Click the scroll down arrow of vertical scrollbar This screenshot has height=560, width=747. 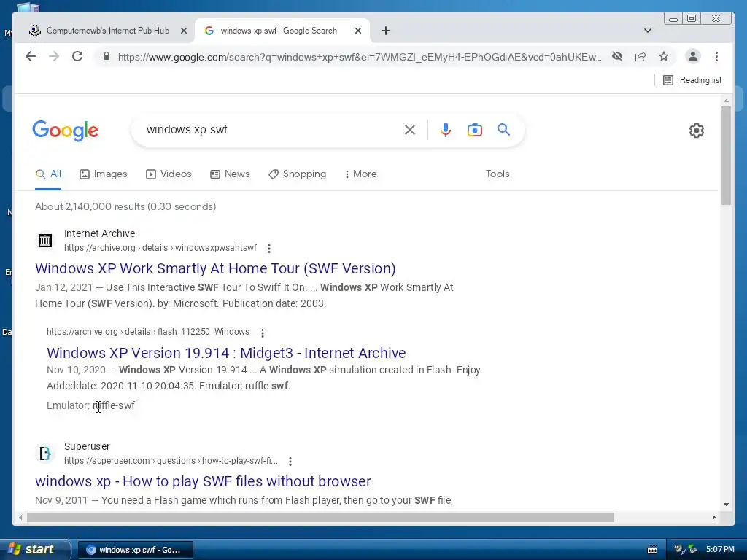tap(726, 505)
